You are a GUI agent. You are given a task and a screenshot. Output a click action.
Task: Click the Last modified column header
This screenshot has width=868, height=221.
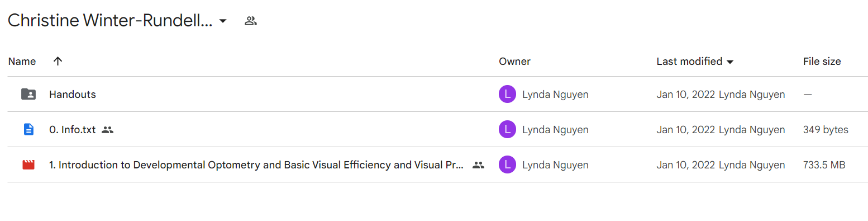point(689,62)
